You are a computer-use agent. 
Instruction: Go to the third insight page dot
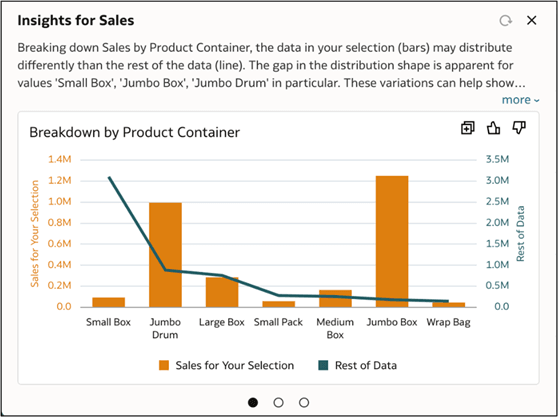coord(304,402)
